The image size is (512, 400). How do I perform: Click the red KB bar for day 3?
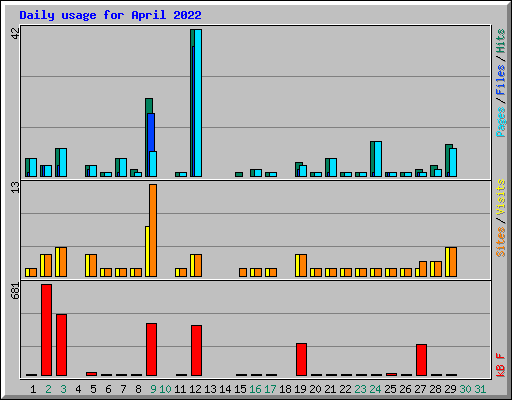61,345
